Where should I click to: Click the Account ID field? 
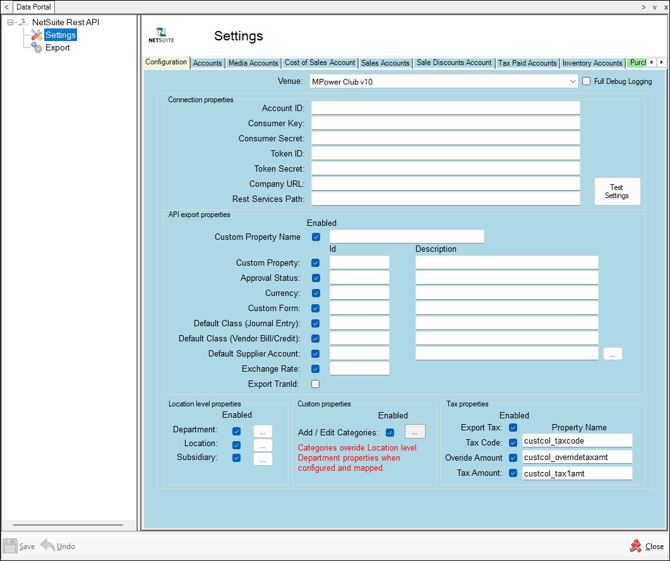pos(445,108)
